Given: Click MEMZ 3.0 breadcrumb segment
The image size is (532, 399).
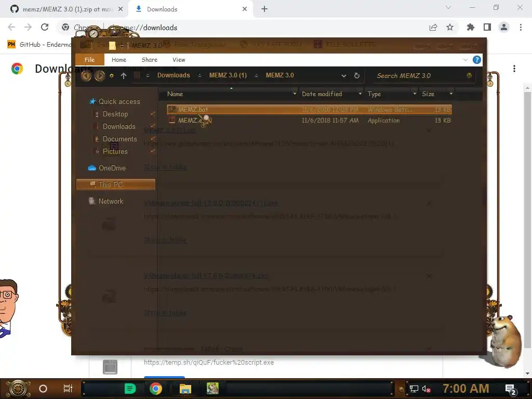Looking at the screenshot, I should (x=280, y=75).
